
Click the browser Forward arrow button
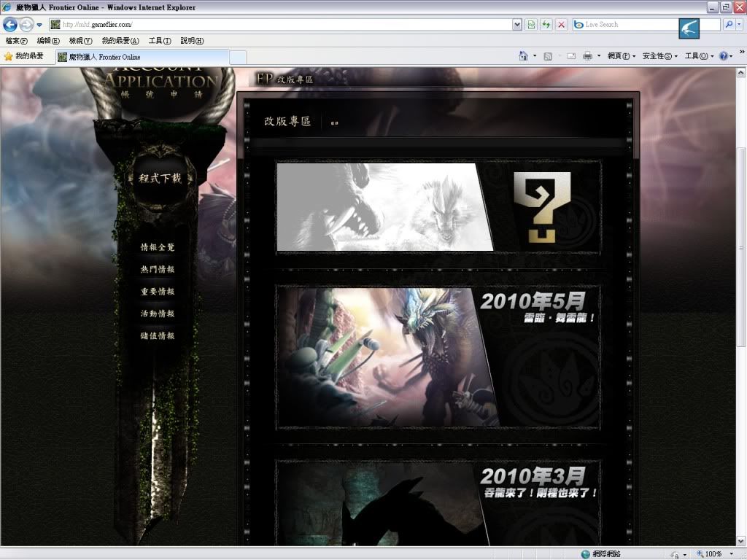[x=27, y=24]
